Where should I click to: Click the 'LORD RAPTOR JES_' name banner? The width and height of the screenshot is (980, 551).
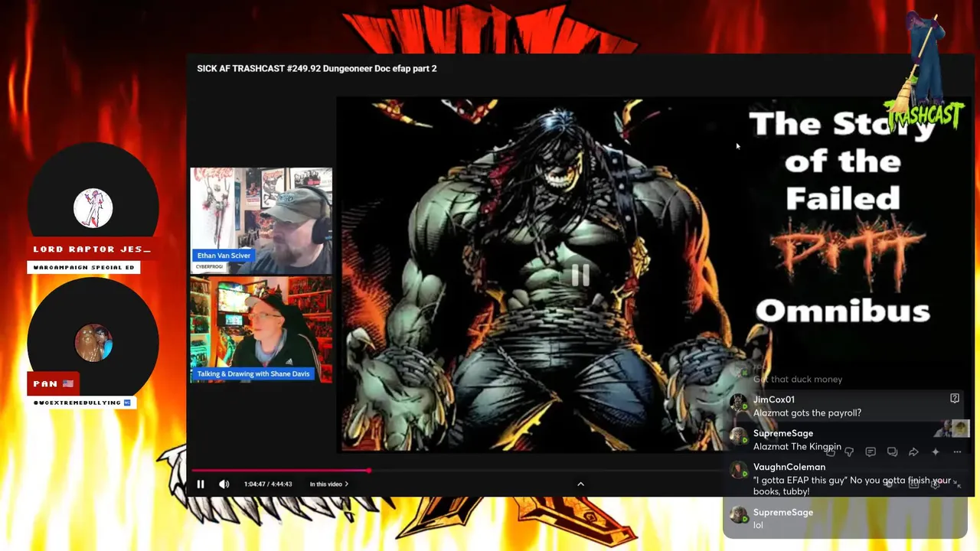[92, 249]
